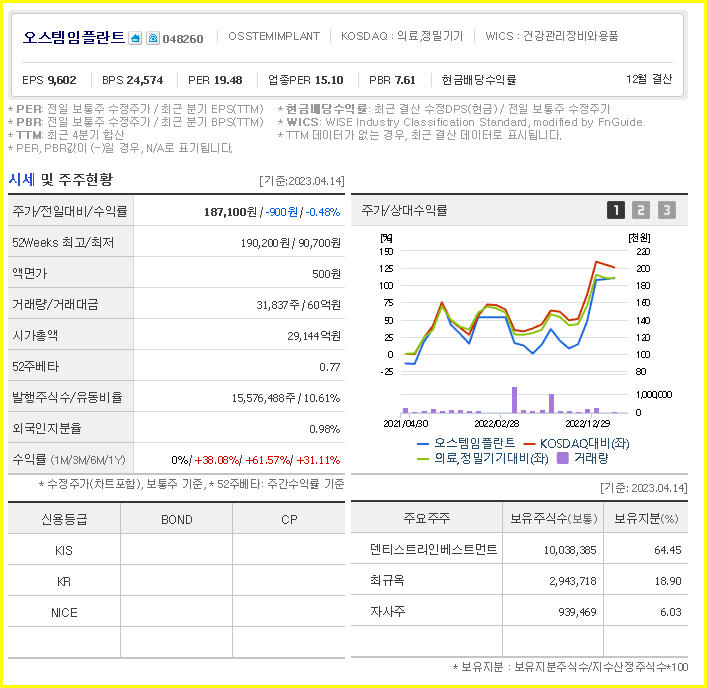Screen dimensions: 707x688
Task: Click the 190,200원 / 90,700원 value
Action: (290, 243)
